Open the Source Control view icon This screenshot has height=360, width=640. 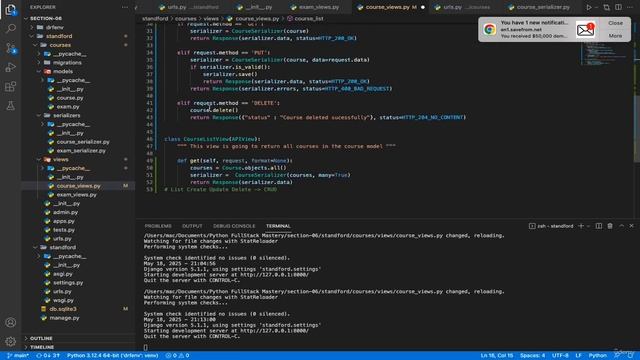[x=11, y=48]
